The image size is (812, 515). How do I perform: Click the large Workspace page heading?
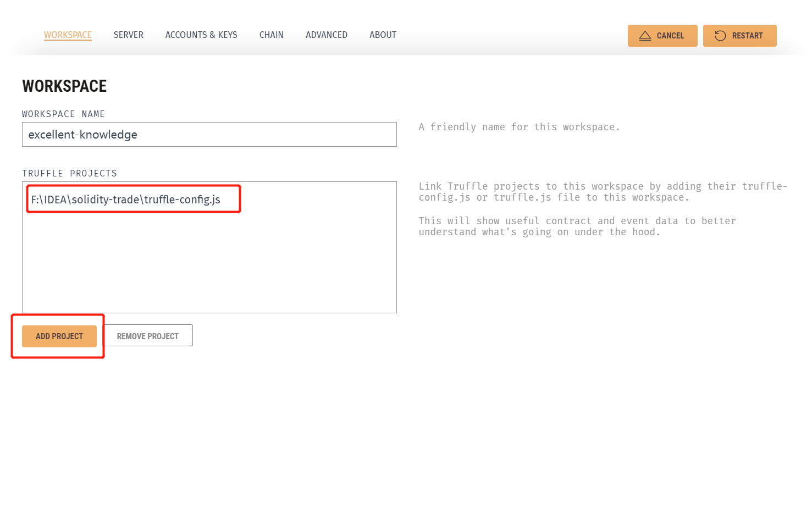pos(64,86)
